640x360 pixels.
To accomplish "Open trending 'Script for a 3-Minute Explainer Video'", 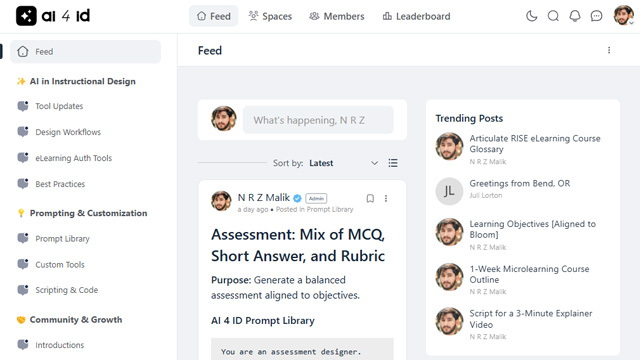I will pos(531,319).
